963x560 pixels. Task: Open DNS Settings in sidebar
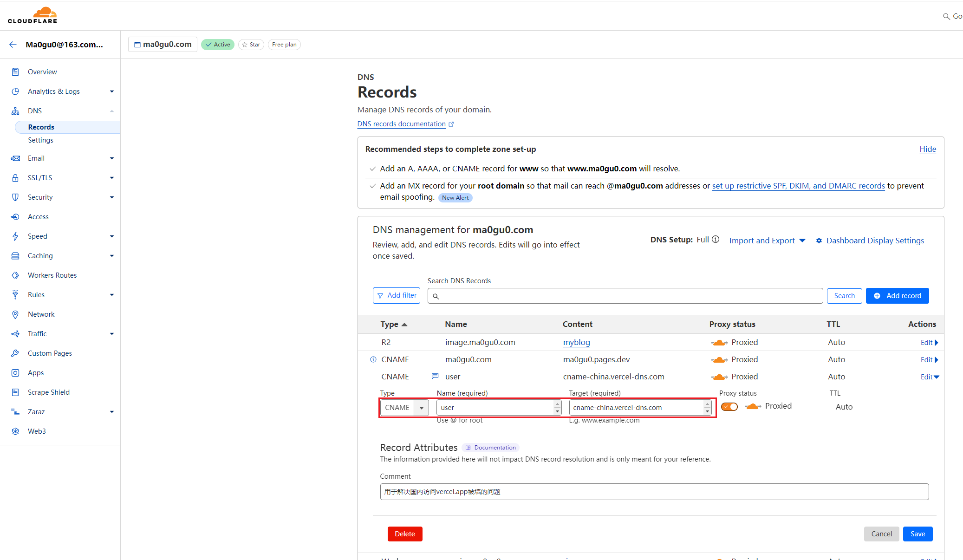tap(40, 140)
